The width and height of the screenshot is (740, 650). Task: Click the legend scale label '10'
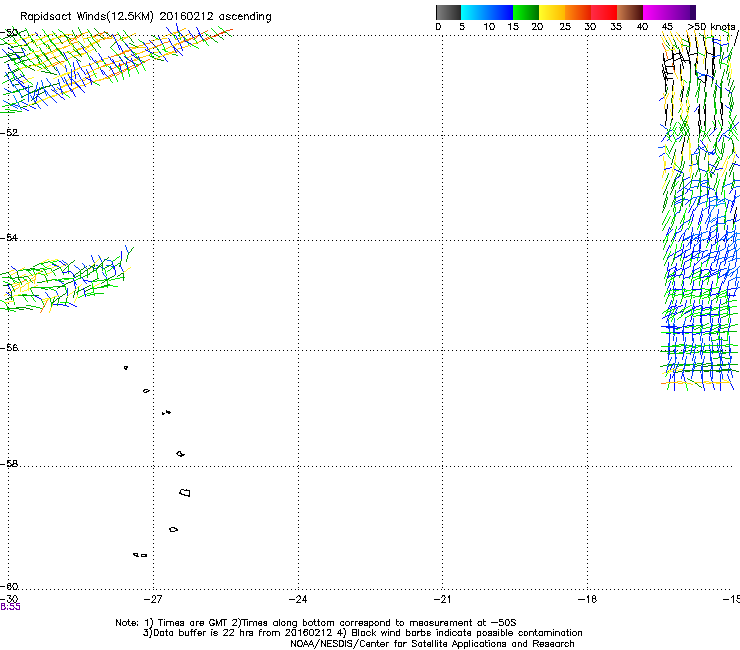pos(489,27)
